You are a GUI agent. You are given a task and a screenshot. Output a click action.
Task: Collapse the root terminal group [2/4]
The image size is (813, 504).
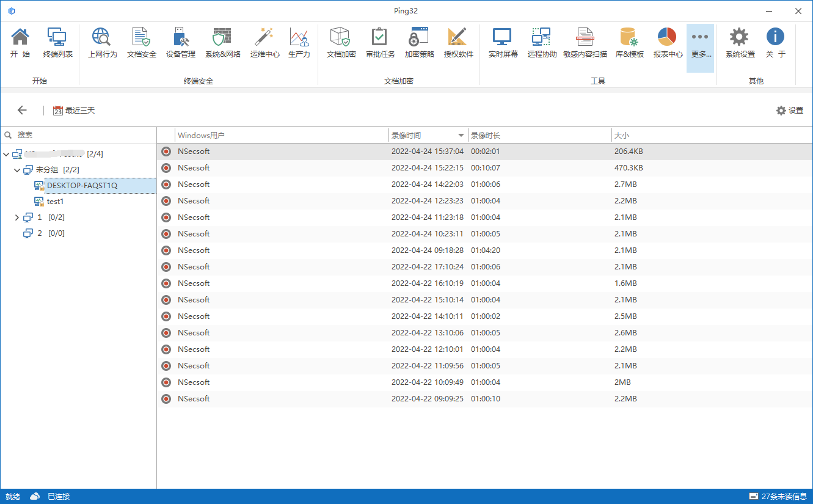(6, 154)
